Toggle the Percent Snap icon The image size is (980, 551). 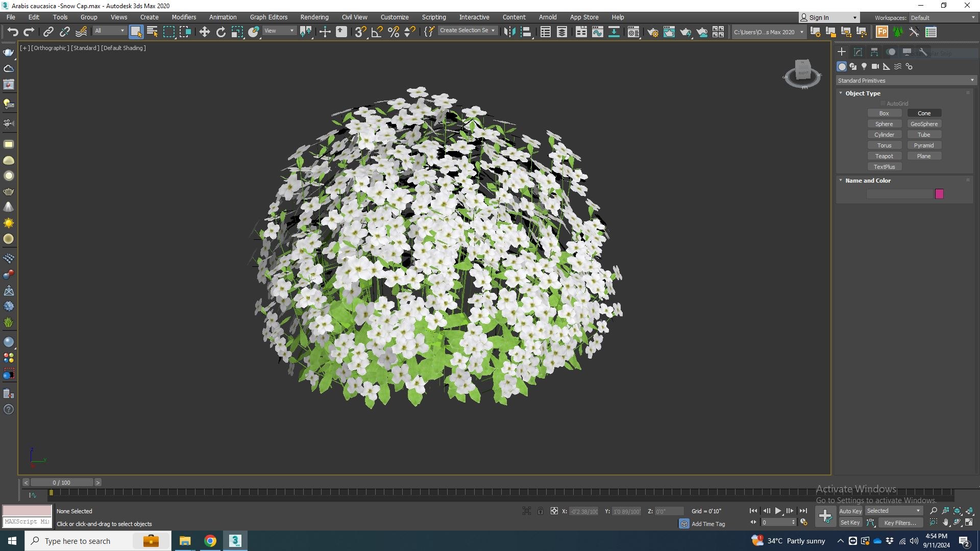coord(394,32)
